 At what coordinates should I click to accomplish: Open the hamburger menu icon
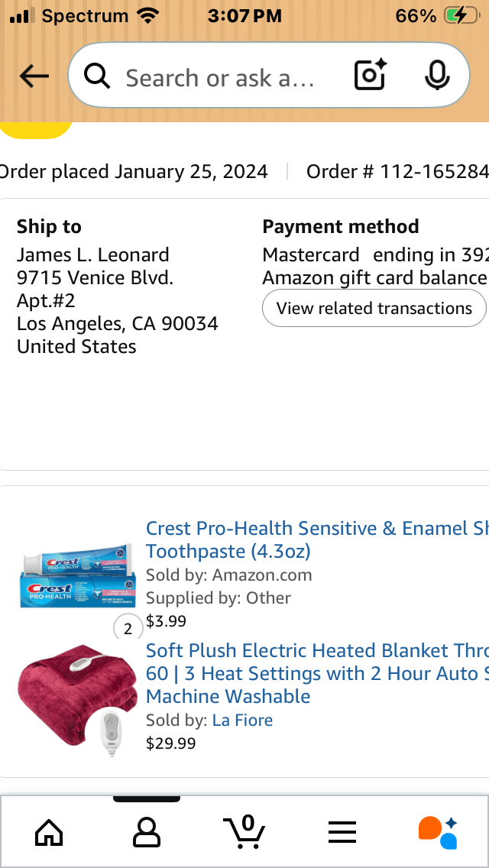pyautogui.click(x=342, y=832)
